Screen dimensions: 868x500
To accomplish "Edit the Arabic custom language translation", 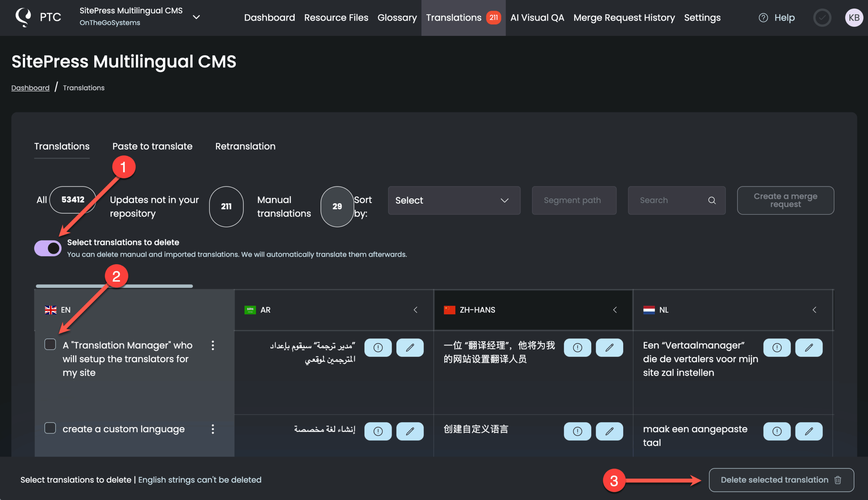I will coord(410,431).
